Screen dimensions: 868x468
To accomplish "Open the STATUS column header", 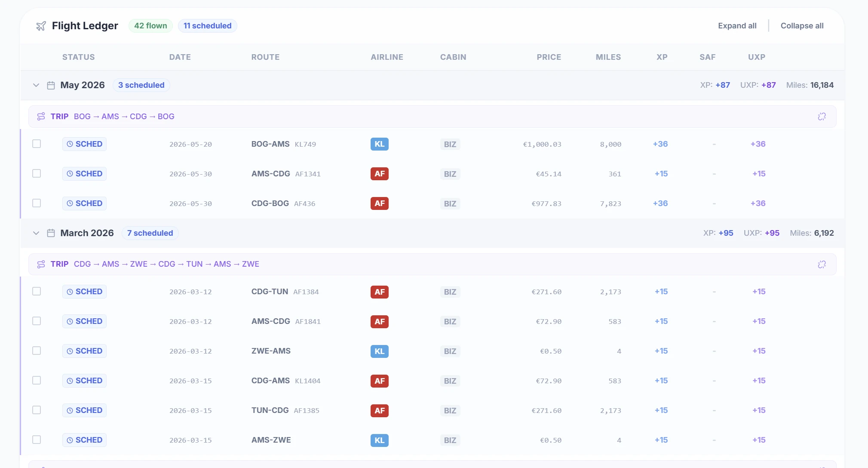I will [x=79, y=57].
